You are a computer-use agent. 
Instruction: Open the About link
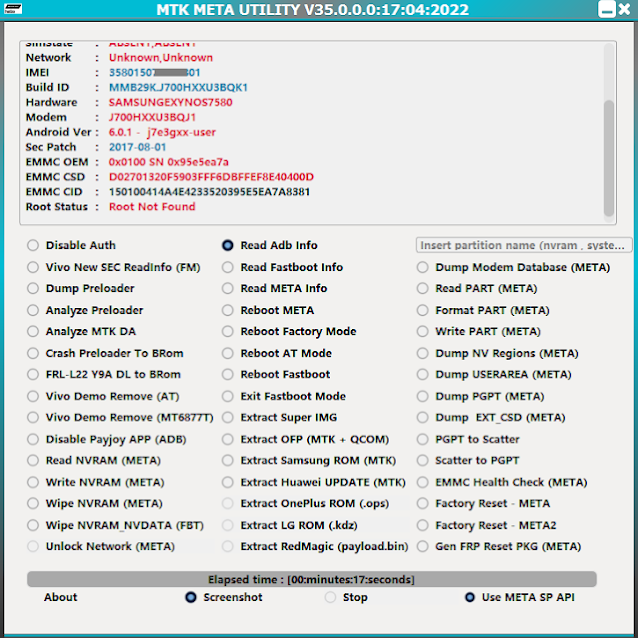(x=61, y=597)
